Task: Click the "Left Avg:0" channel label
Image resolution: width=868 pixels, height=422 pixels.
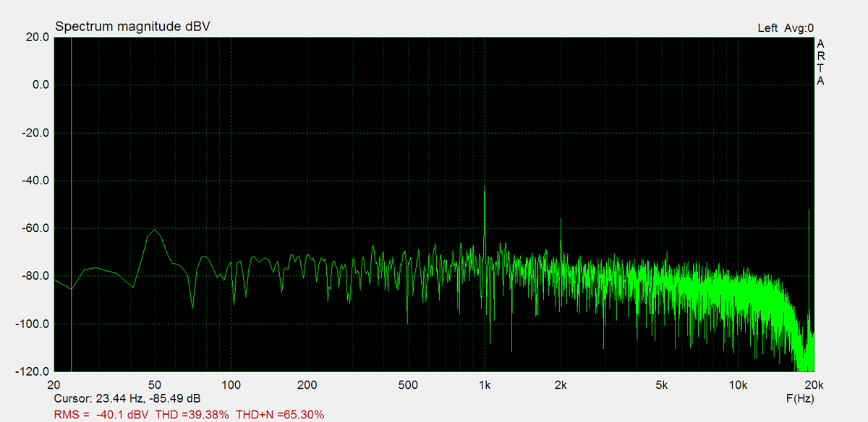Action: [x=786, y=28]
